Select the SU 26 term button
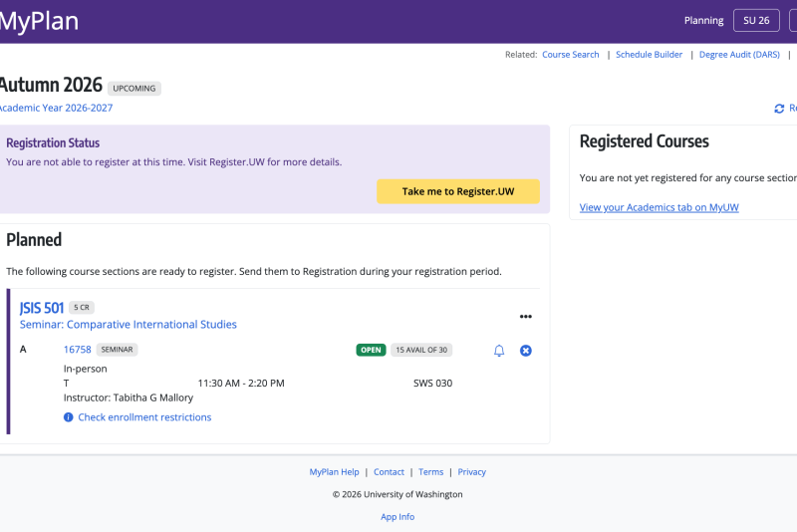Screen dimensions: 797x532 click(x=756, y=20)
